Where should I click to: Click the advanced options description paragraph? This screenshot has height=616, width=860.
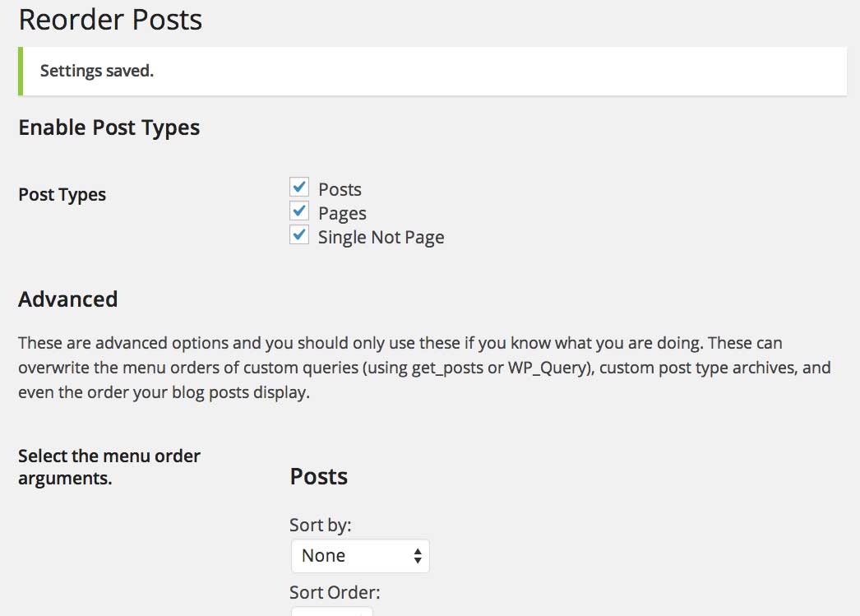pos(424,368)
